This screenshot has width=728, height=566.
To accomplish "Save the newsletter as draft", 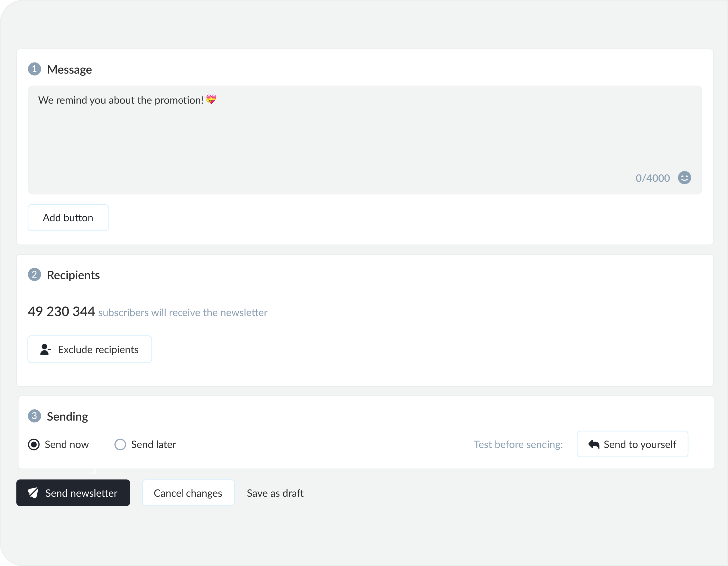I will [x=275, y=493].
